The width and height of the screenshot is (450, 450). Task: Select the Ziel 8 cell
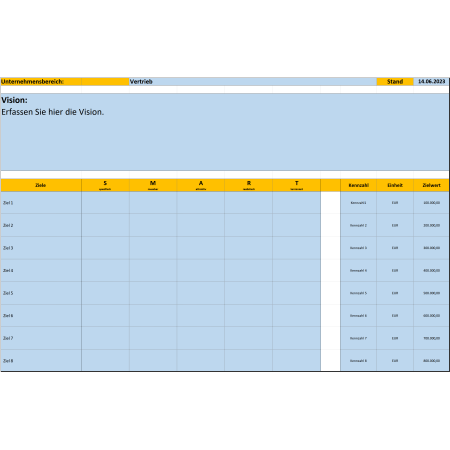click(41, 361)
